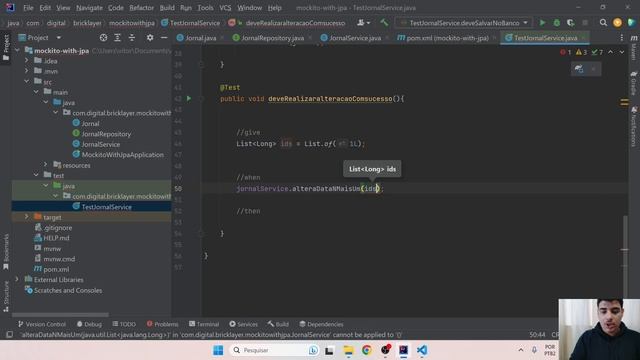Select pom.xml file in project tree

[x=52, y=269]
